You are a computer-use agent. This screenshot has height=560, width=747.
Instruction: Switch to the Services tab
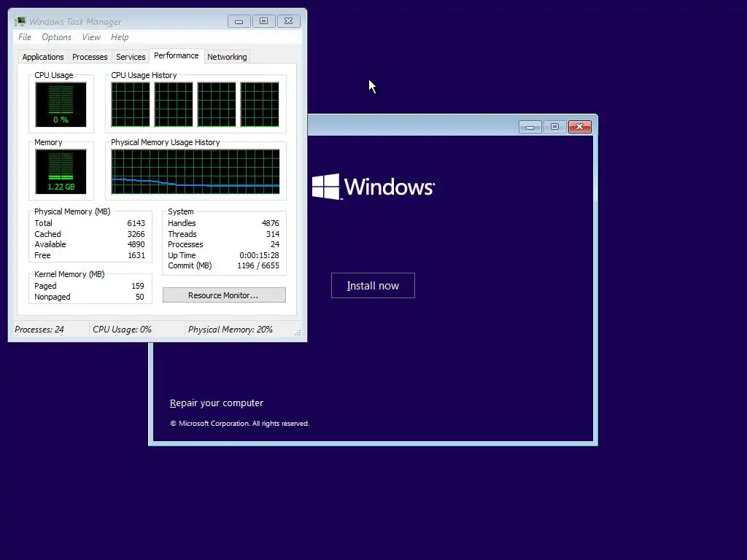(131, 57)
